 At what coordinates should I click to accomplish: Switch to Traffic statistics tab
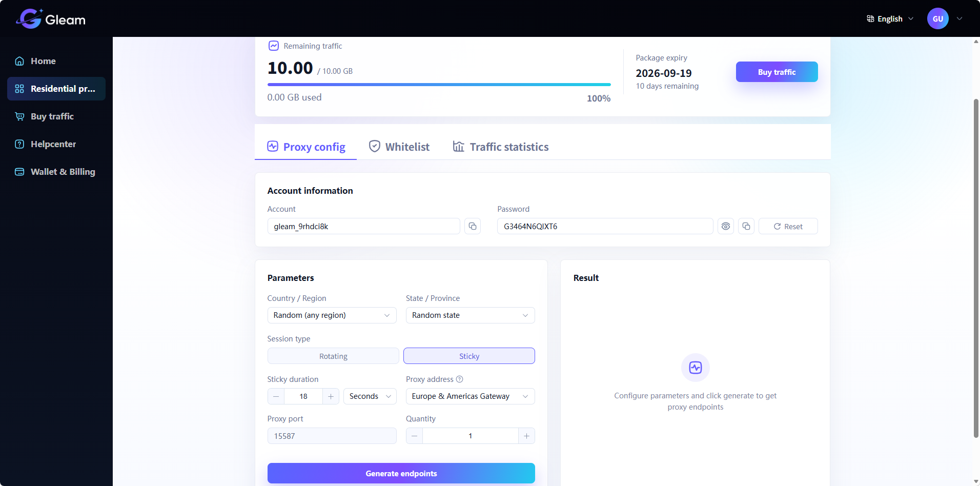(500, 147)
